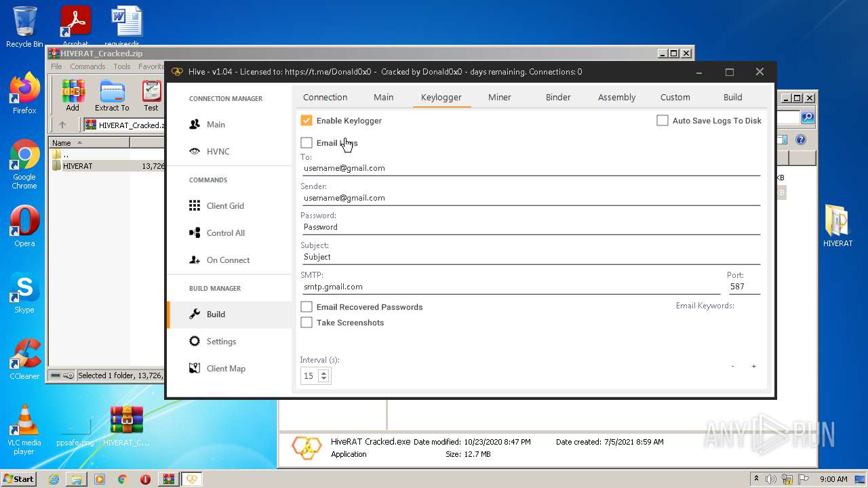Screen dimensions: 868x488
Task: Select the Keylogger tab
Action: [441, 98]
